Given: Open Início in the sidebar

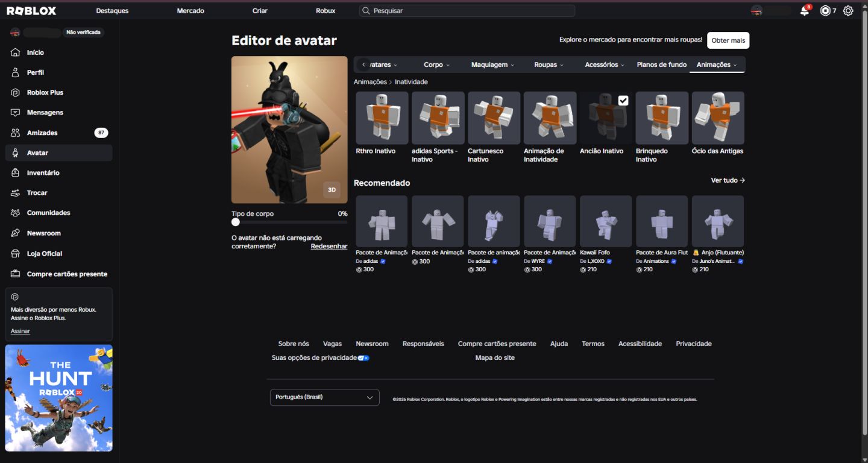Looking at the screenshot, I should [x=58, y=52].
